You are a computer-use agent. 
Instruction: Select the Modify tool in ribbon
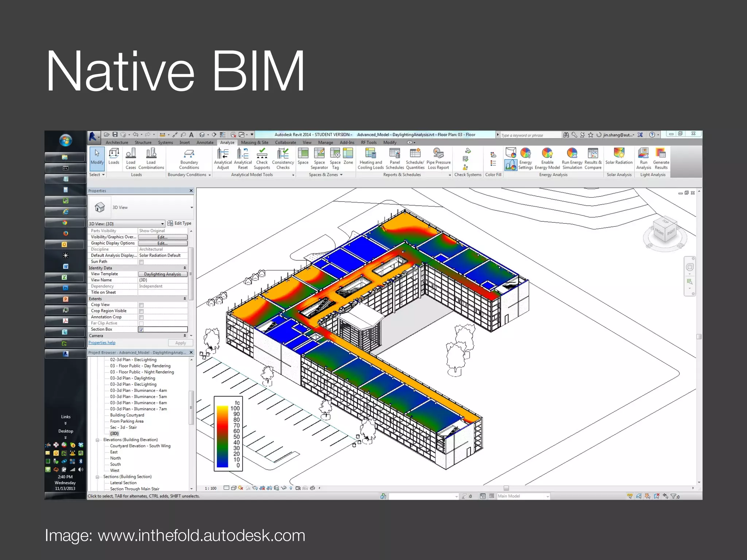click(x=97, y=158)
